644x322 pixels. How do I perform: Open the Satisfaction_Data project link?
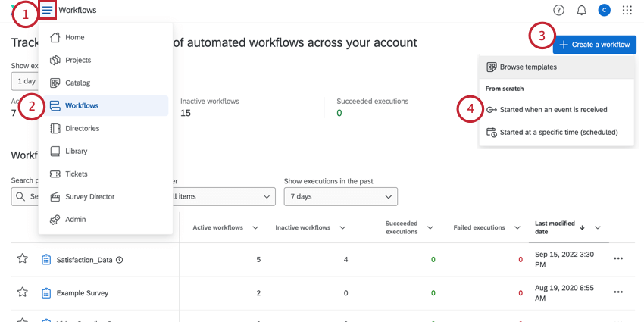[x=84, y=260]
